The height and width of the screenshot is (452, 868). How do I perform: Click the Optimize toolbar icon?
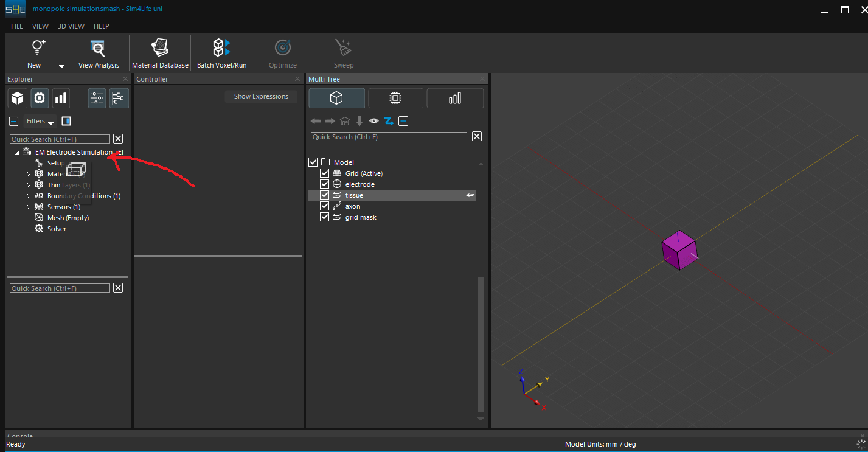click(x=283, y=48)
